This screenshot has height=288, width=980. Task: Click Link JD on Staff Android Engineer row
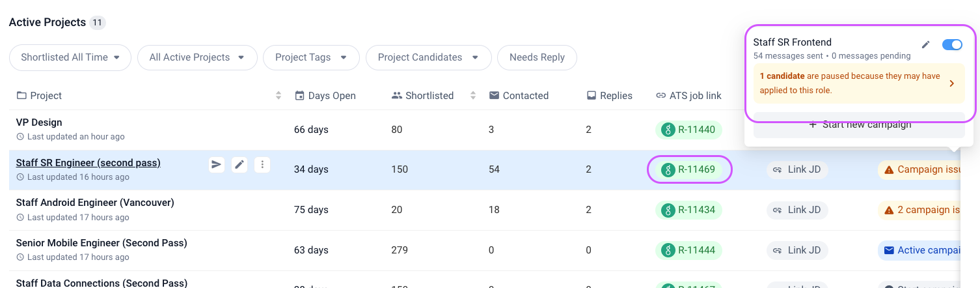click(797, 210)
